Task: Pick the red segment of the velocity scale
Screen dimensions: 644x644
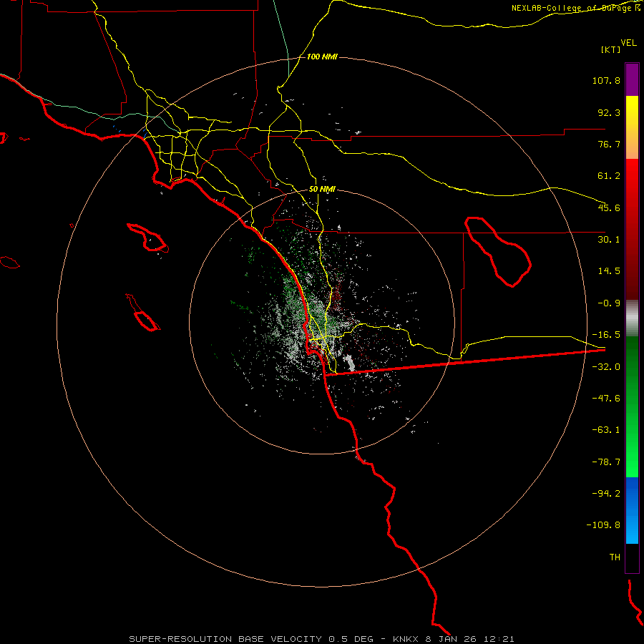Action: 632,229
